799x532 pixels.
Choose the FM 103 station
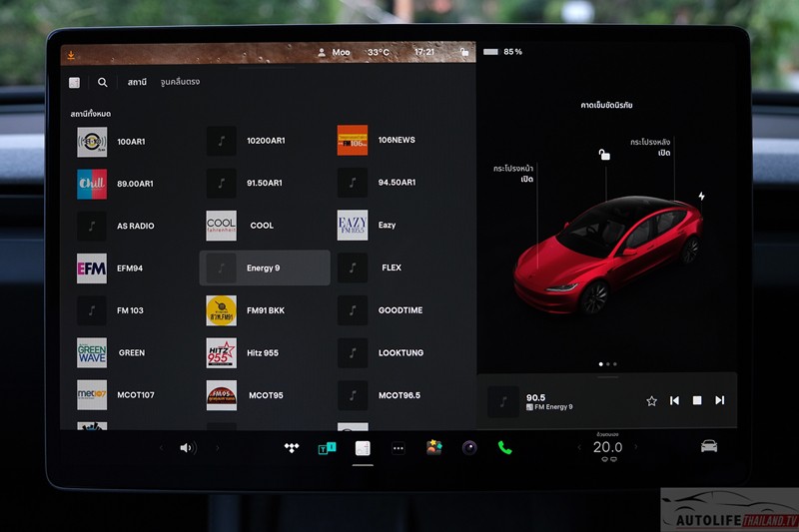pos(133,310)
